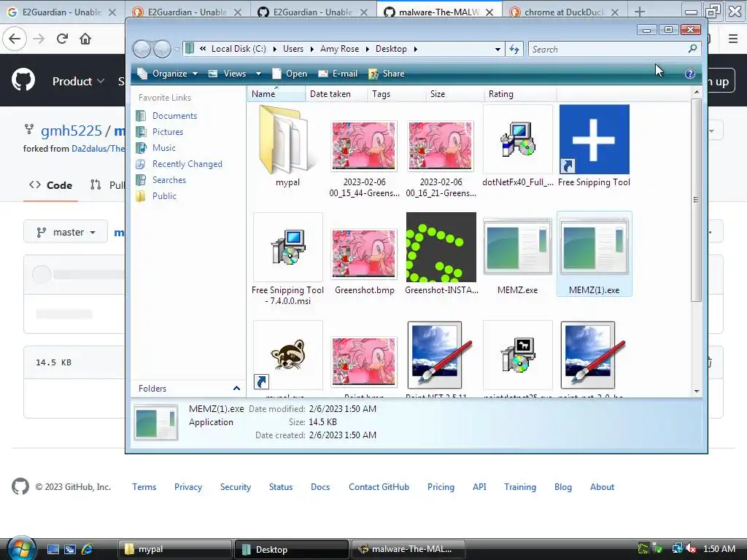Image resolution: width=747 pixels, height=560 pixels.
Task: Switch to first E2Guardian tab
Action: click(x=62, y=12)
